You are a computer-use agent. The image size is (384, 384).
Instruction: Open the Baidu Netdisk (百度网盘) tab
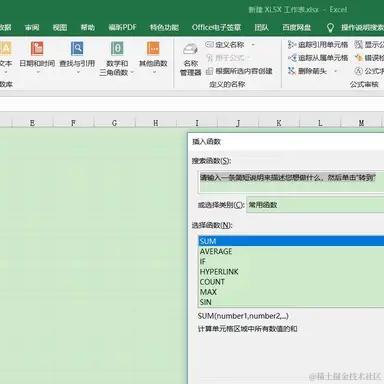click(x=296, y=27)
